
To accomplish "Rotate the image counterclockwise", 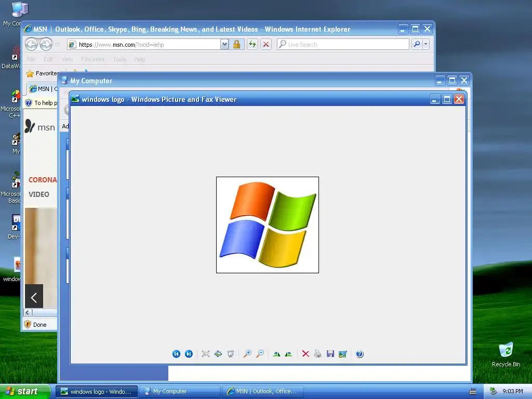I will pos(289,354).
